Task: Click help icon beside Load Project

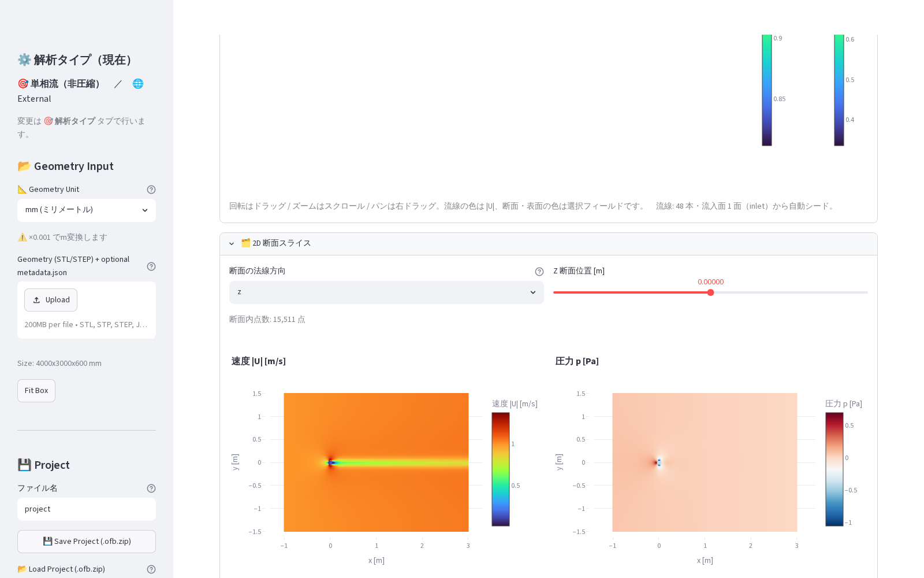Action: pyautogui.click(x=151, y=569)
